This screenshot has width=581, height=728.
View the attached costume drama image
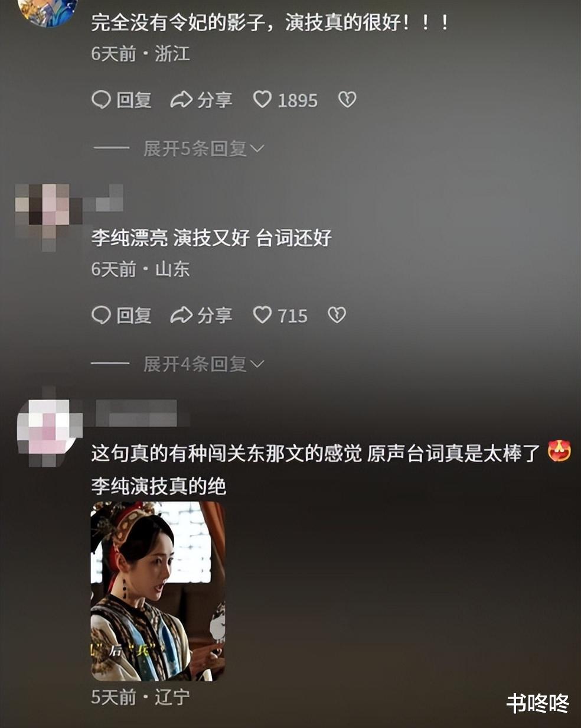(x=158, y=591)
